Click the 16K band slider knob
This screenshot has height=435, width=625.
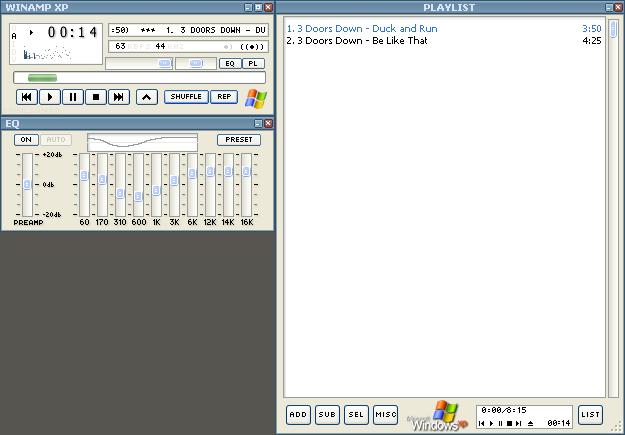246,171
